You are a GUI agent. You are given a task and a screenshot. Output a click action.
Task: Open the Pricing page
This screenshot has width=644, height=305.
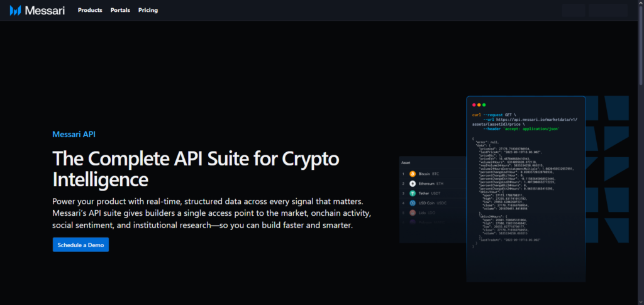click(148, 10)
